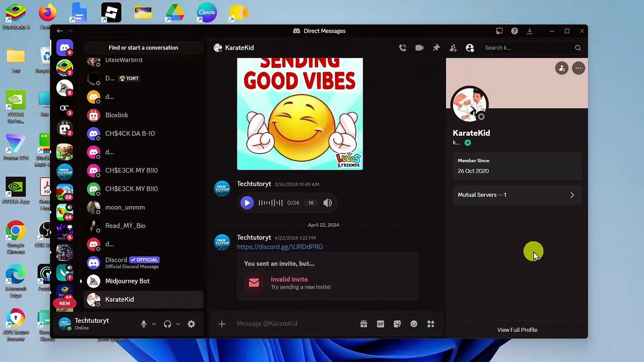Open User Settings gear

191,324
